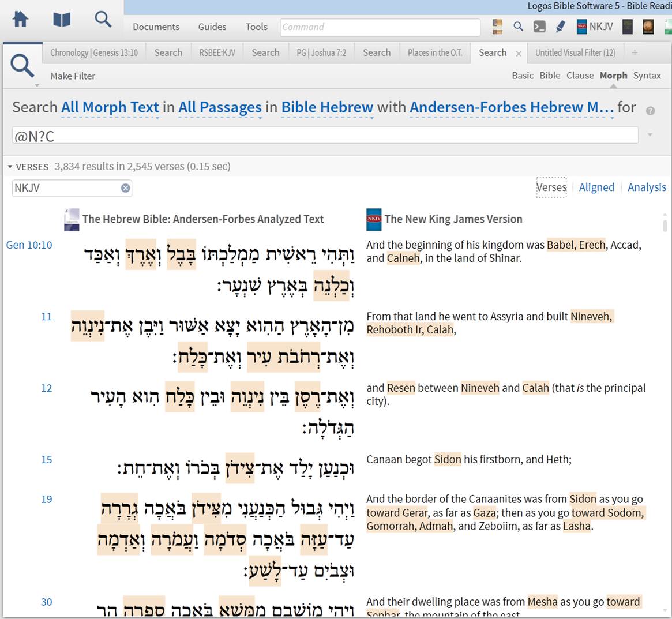Click the Home icon
Screen dimensions: 672x619
point(20,19)
